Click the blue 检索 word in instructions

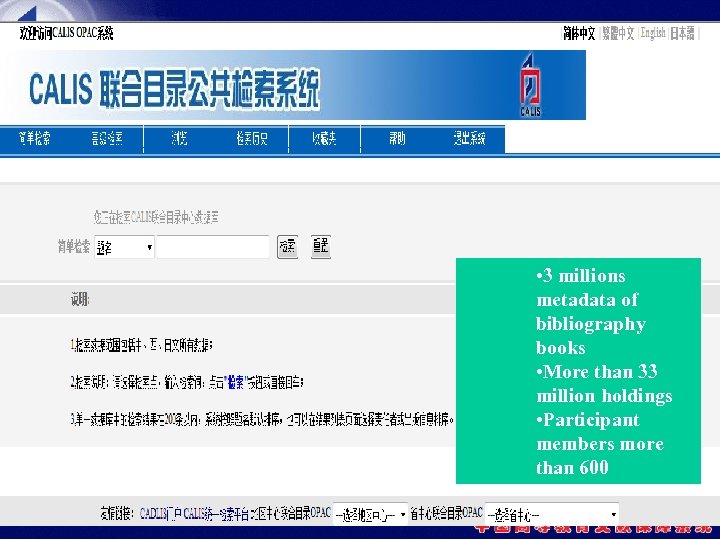pyautogui.click(x=236, y=382)
